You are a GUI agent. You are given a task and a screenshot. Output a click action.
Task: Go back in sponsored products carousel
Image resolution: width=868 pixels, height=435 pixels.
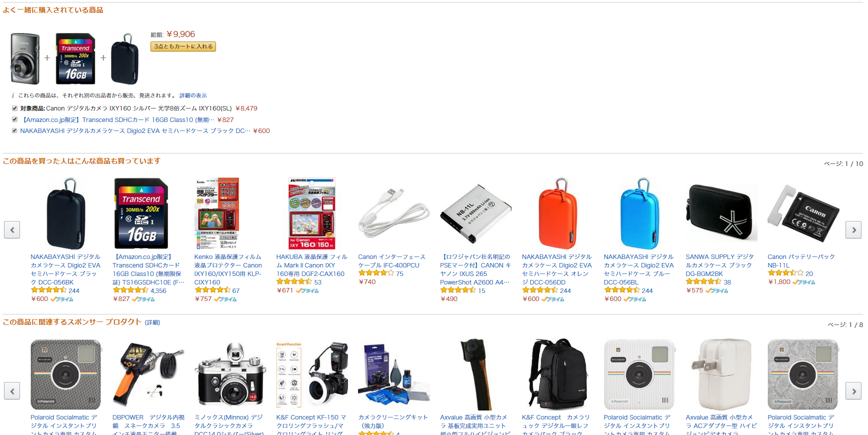tap(12, 391)
